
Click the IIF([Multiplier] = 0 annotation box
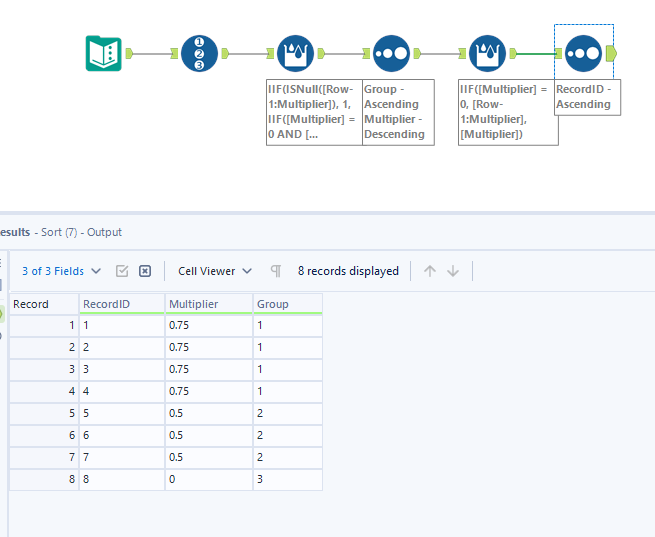click(x=507, y=112)
